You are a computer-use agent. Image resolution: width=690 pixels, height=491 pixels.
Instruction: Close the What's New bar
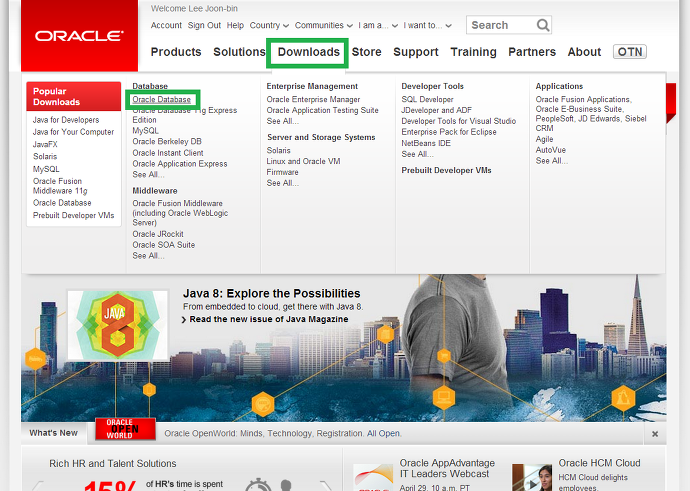coord(655,434)
